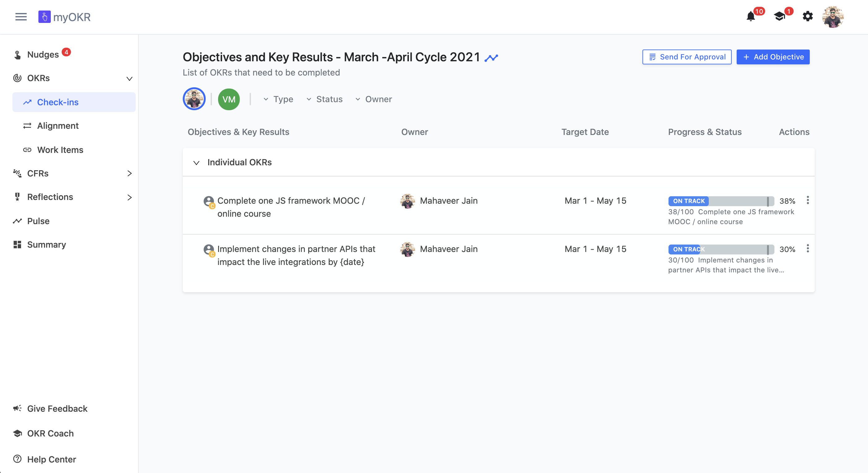Select the VM user filter avatar
The height and width of the screenshot is (473, 868).
point(229,99)
